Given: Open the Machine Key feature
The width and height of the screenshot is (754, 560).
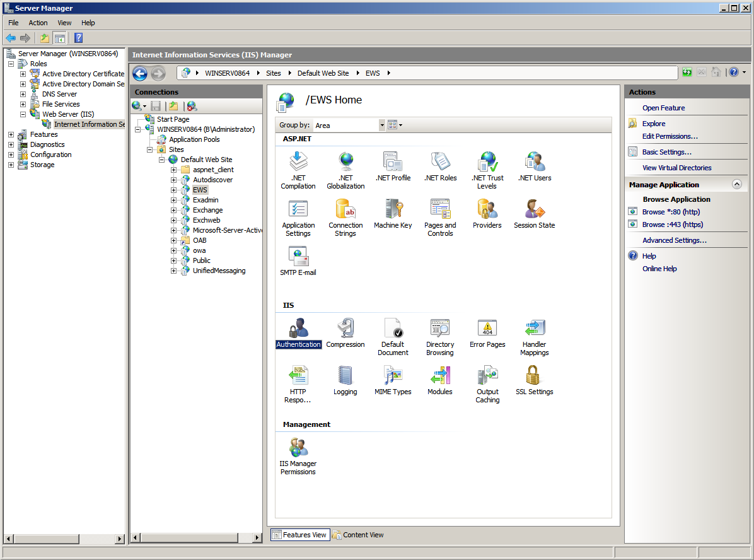Looking at the screenshot, I should point(393,214).
